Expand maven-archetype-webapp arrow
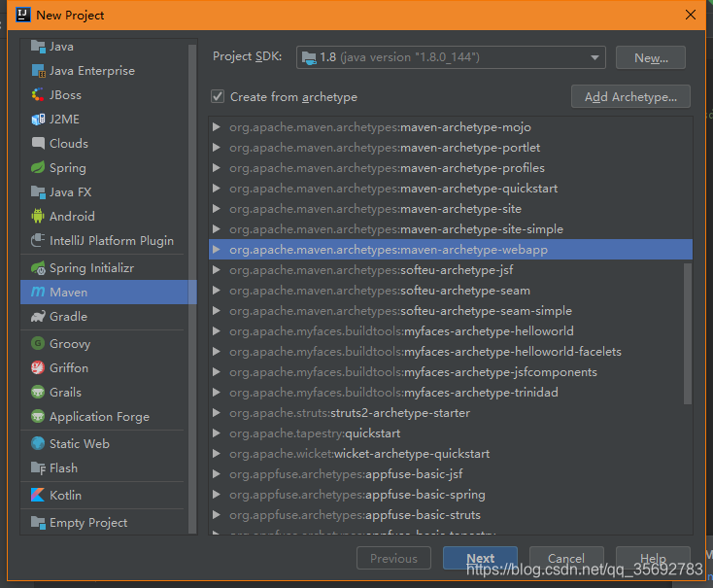The image size is (713, 588). [x=217, y=250]
